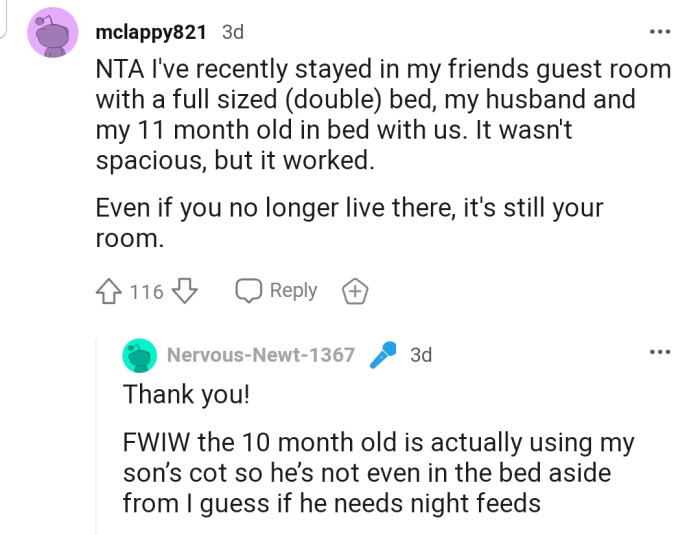Open mclappy821's user profile link

[151, 32]
